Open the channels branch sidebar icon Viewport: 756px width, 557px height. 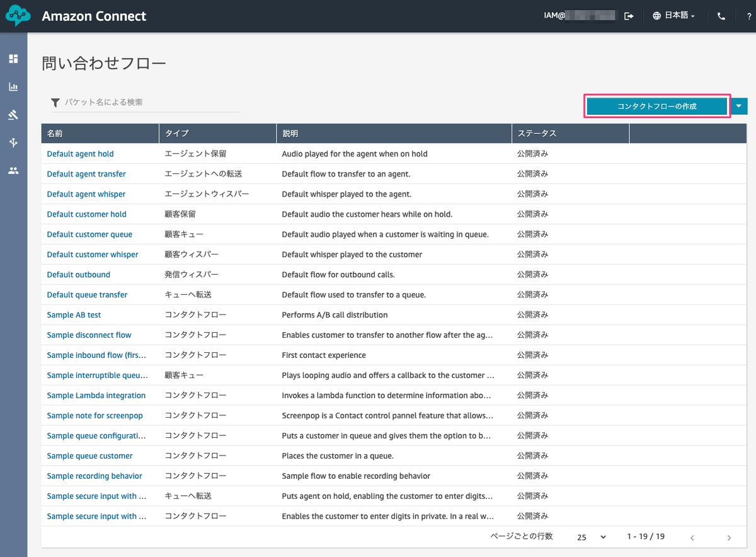13,142
